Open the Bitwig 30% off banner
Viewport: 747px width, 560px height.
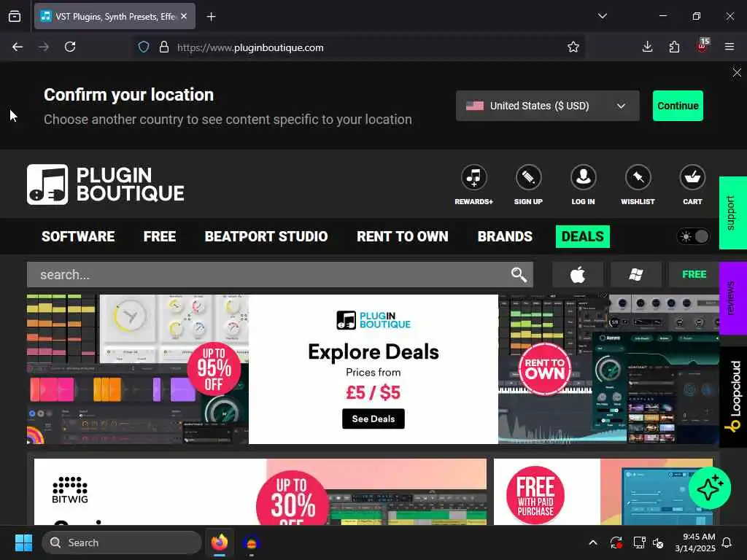(260, 492)
